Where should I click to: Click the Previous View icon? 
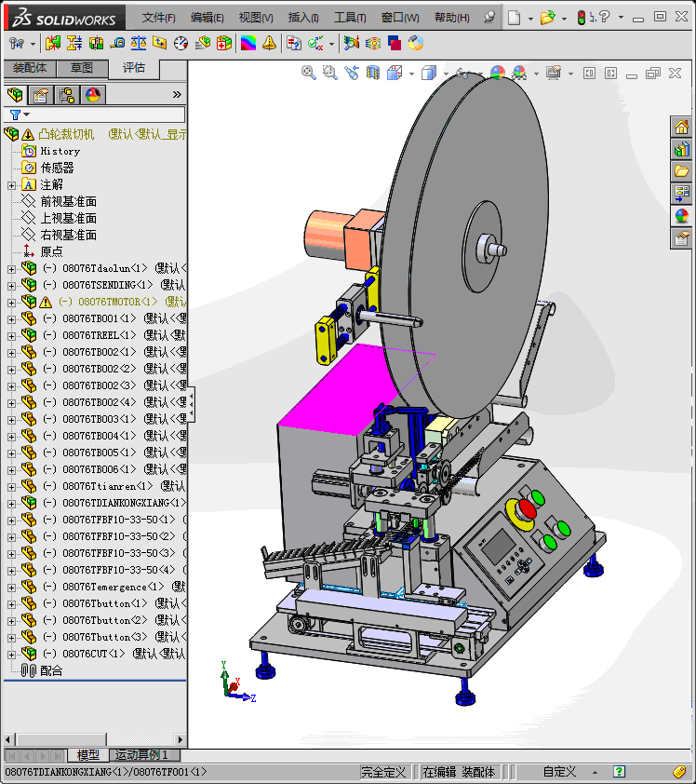coord(352,73)
